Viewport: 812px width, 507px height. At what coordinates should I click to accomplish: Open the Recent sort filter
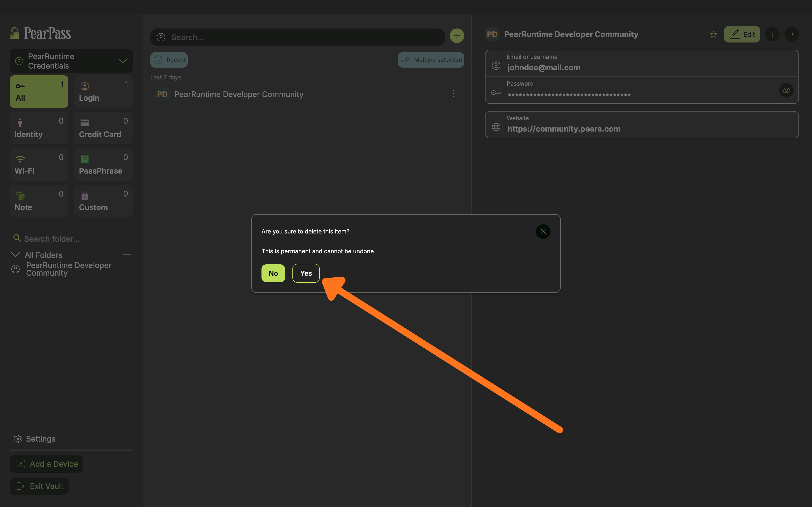(169, 60)
